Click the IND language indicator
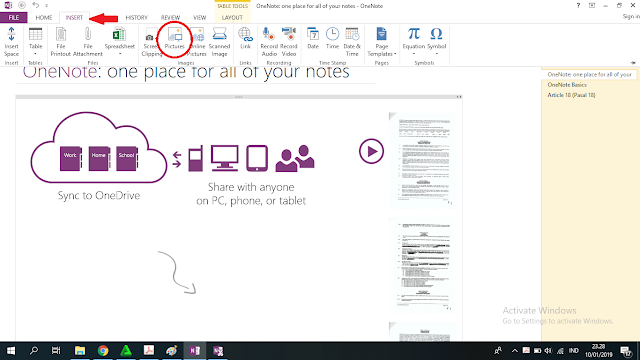 point(573,351)
